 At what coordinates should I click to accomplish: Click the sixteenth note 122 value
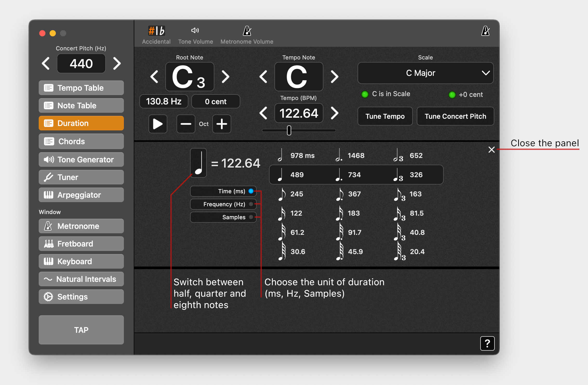pos(296,213)
